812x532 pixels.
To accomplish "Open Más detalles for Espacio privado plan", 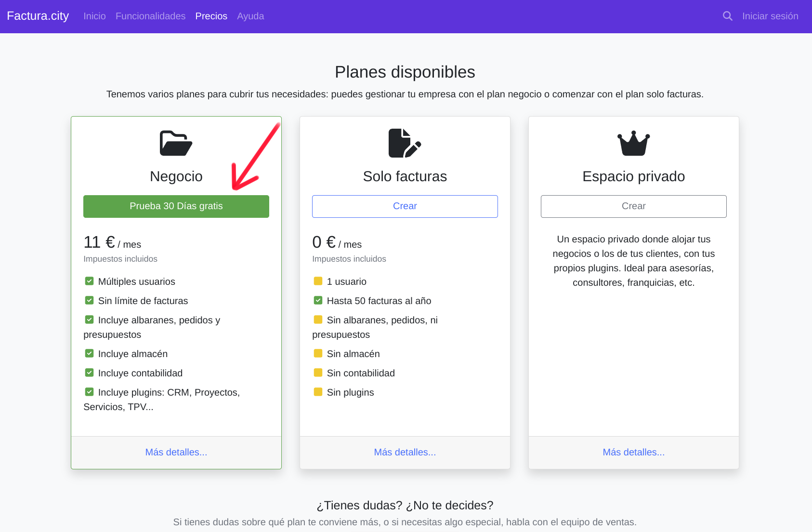I will [x=634, y=452].
